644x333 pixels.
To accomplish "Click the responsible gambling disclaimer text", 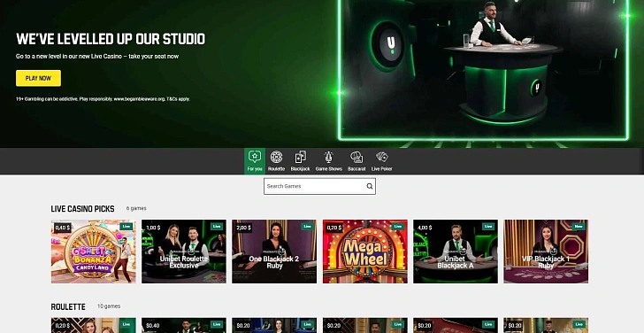I will tap(103, 99).
